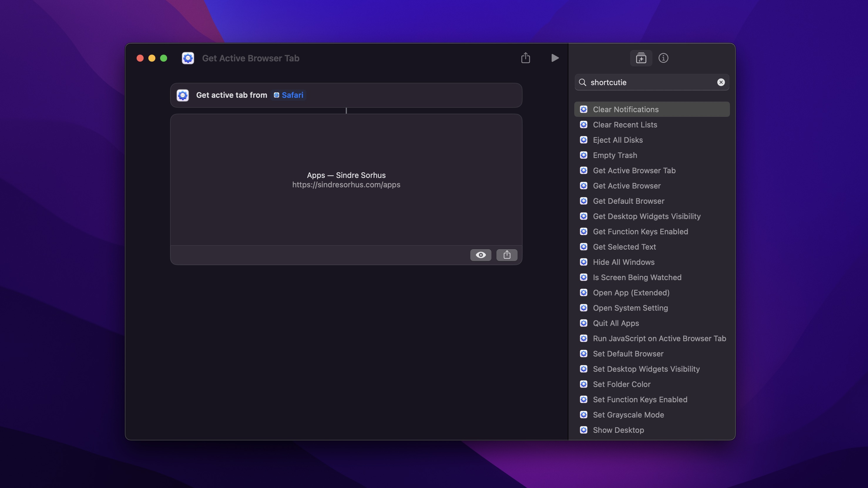Clear the search field text

[721, 82]
